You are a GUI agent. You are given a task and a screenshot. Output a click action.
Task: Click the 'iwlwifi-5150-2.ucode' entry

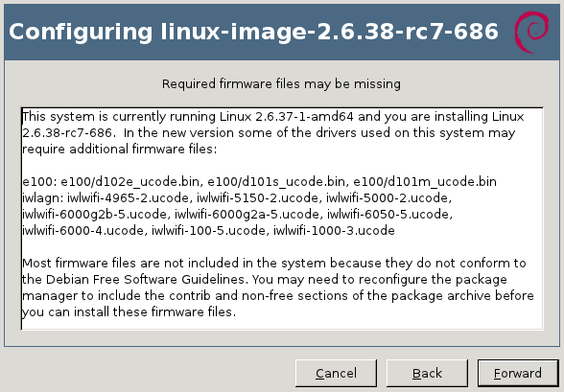click(257, 198)
